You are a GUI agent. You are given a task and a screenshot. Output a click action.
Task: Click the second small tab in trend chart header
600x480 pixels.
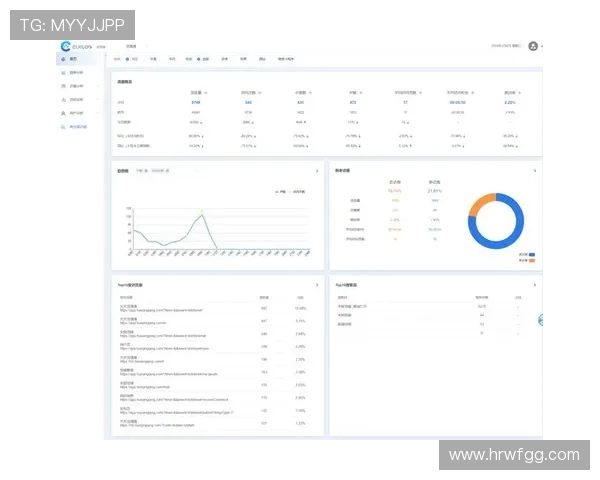tap(158, 171)
